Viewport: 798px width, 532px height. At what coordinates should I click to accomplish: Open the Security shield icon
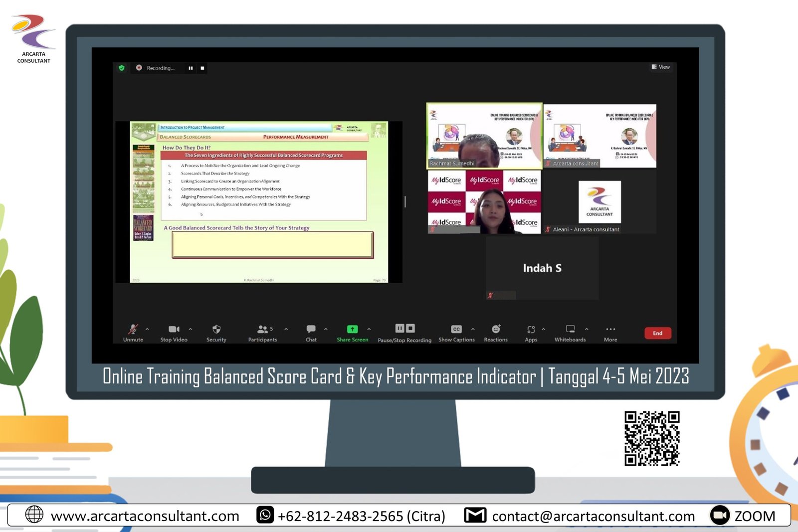[x=216, y=330]
